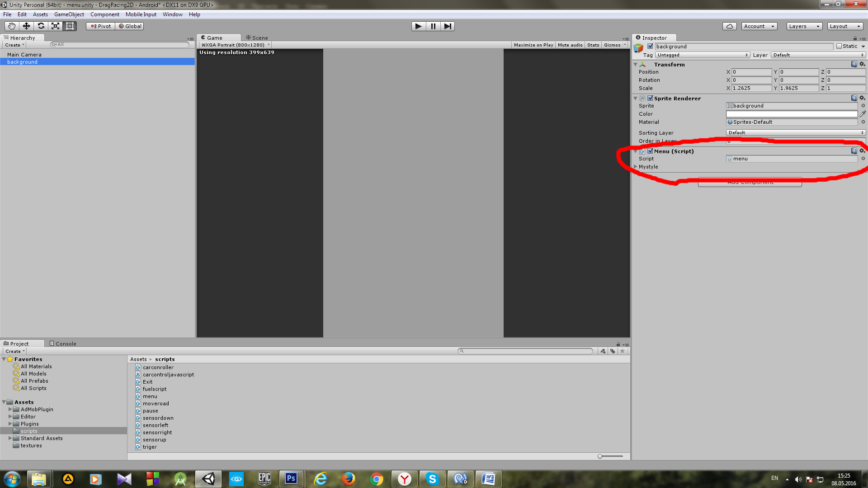Open the Tag Untagged dropdown
868x488 pixels.
coord(702,55)
